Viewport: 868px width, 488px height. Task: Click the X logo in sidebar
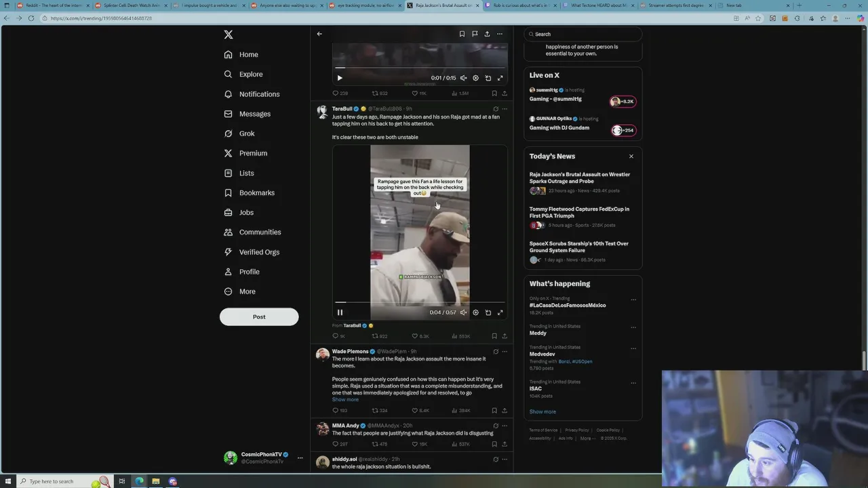point(229,35)
